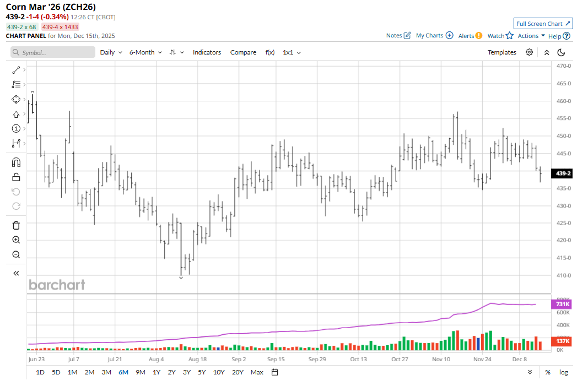Open the Full Screen Chart
Image resolution: width=588 pixels, height=386 pixels.
543,24
